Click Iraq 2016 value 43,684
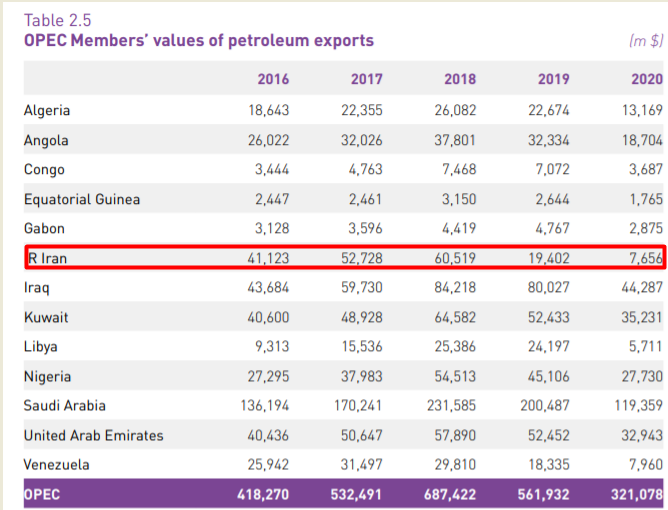This screenshot has height=510, width=668. pos(268,288)
